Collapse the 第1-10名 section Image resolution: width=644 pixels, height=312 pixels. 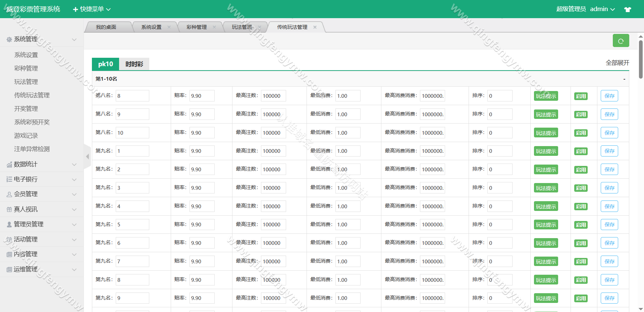coord(624,79)
